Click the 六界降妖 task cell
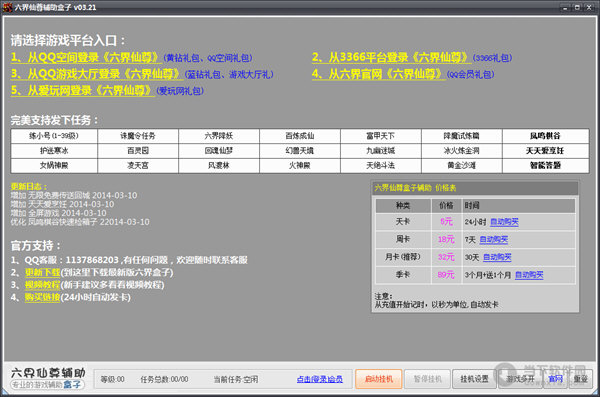Screen dimensions: 600x397 (x=219, y=136)
